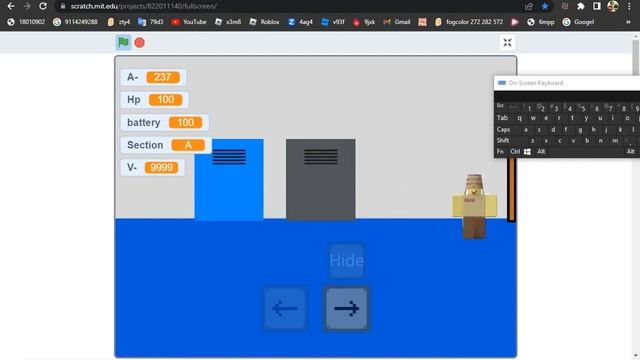
Task: Click the Windows logo key on the On-Screen Keyboard
Action: coord(527,151)
